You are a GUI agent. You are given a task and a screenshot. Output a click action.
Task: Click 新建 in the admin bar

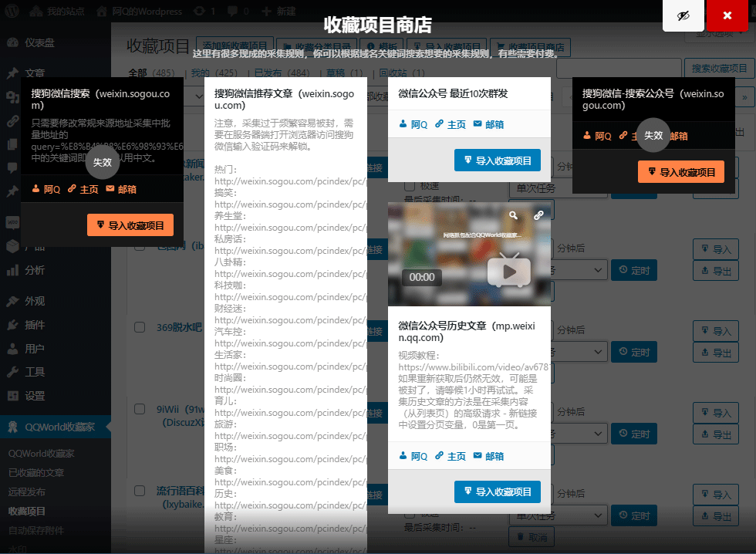point(278,11)
